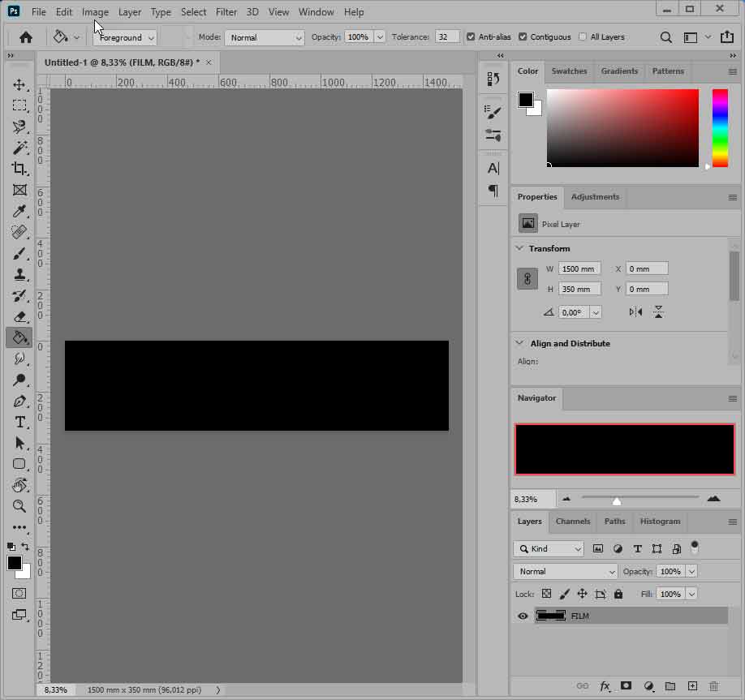
Task: Select the Rectangle shape tool
Action: 19,464
